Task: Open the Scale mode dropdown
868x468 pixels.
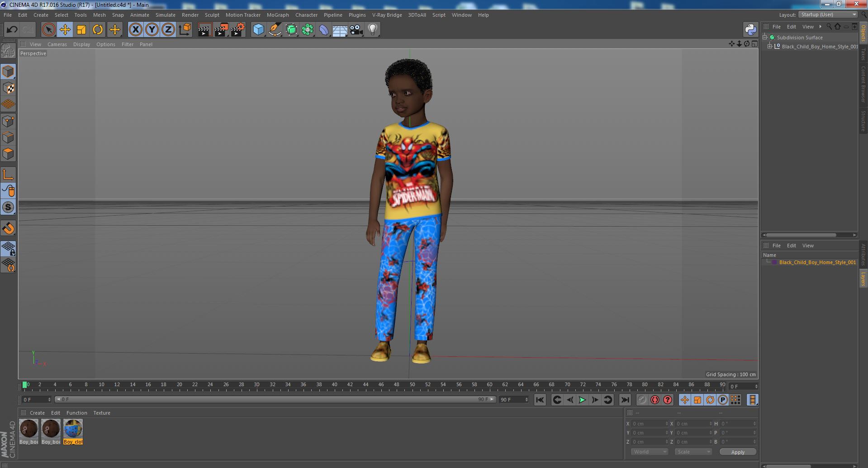Action: [x=693, y=452]
